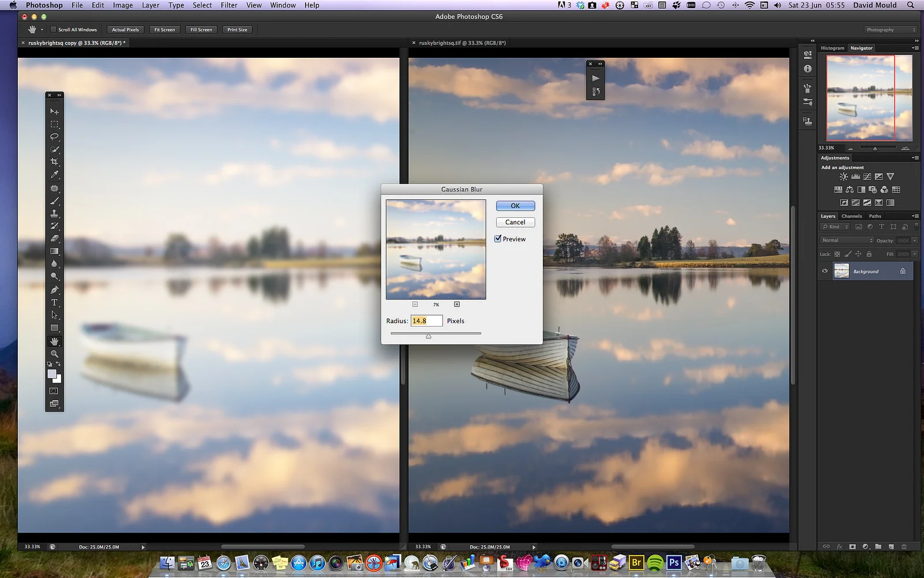Change screen mode from toolbox
The width and height of the screenshot is (924, 578).
pos(54,403)
